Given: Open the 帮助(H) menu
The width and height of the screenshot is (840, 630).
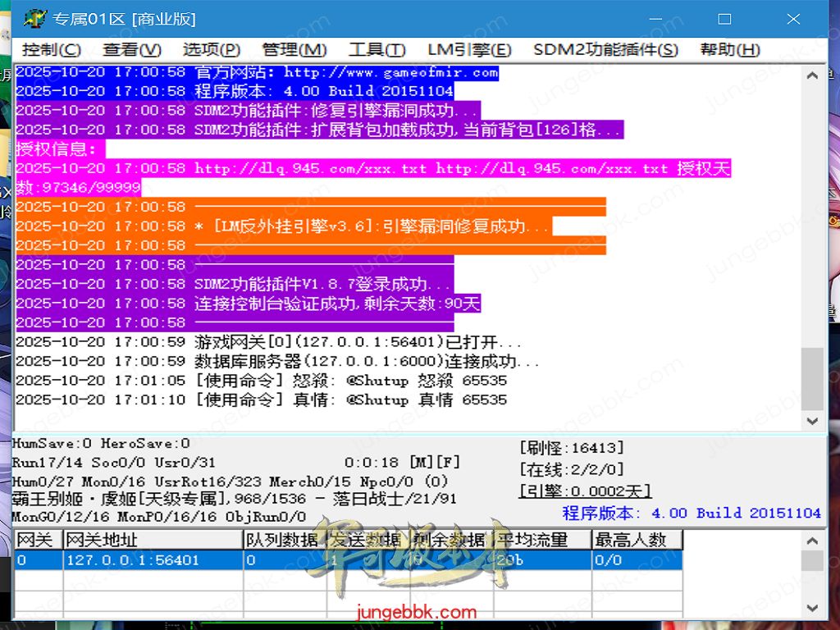Looking at the screenshot, I should pyautogui.click(x=729, y=49).
